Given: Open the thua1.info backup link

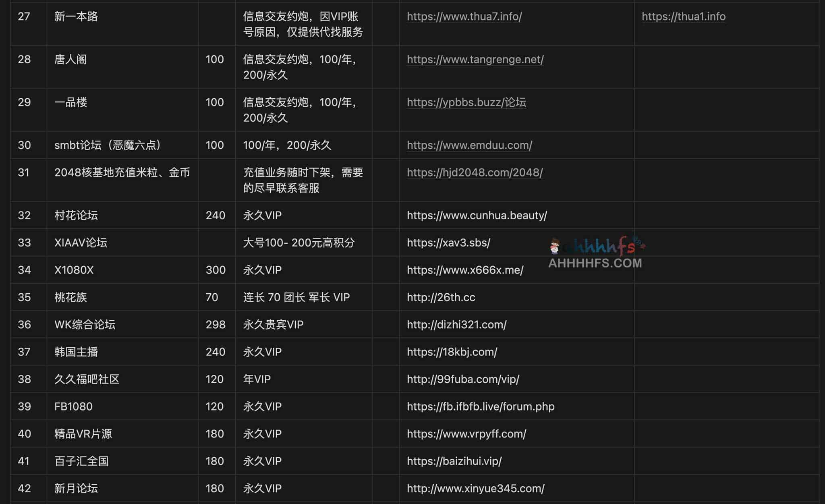Looking at the screenshot, I should (x=683, y=17).
